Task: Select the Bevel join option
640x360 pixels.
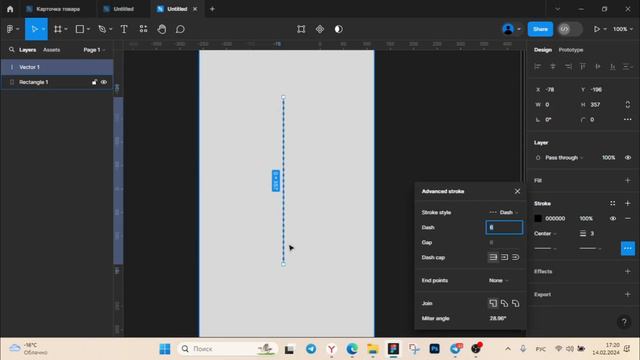Action: (504, 303)
